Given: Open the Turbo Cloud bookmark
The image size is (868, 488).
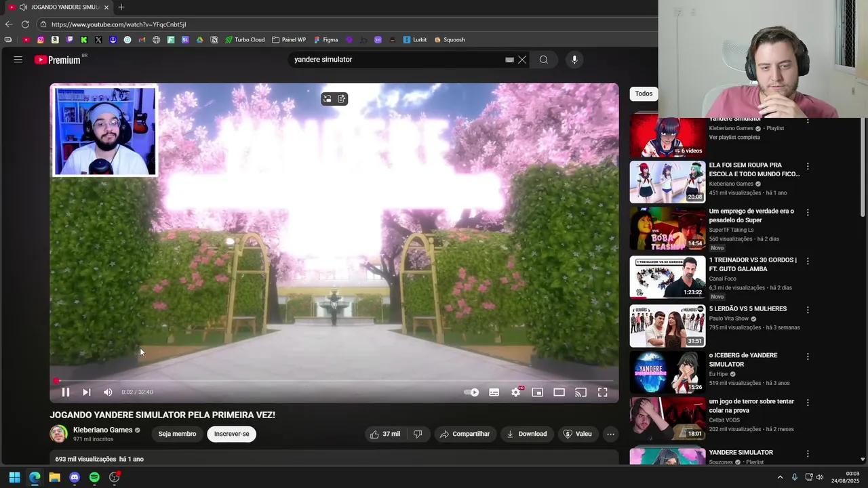Looking at the screenshot, I should coord(245,40).
